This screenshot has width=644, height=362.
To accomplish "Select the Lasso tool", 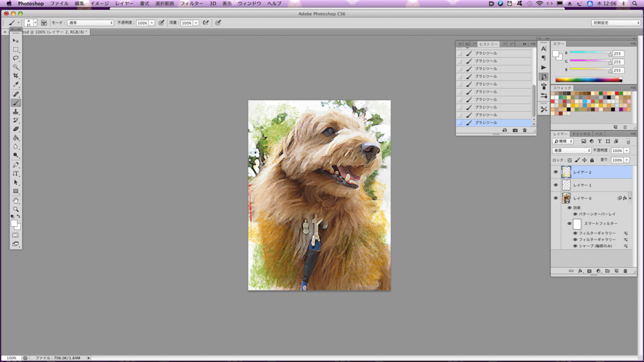I will [16, 58].
